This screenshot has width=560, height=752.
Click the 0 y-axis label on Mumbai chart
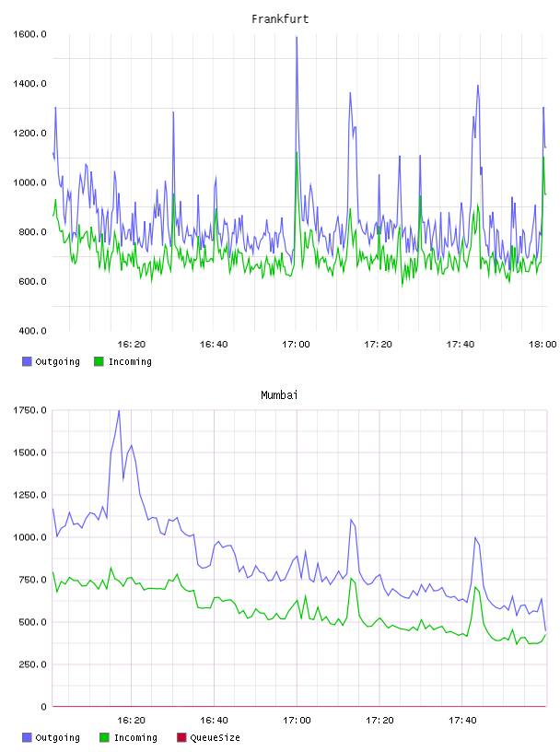[43, 707]
